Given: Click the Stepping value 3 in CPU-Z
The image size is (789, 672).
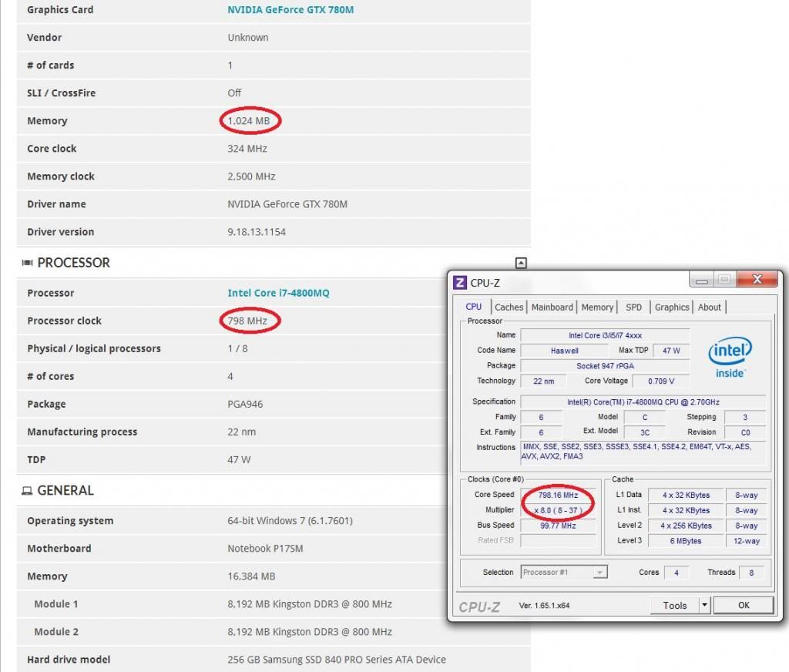Looking at the screenshot, I should (x=745, y=417).
